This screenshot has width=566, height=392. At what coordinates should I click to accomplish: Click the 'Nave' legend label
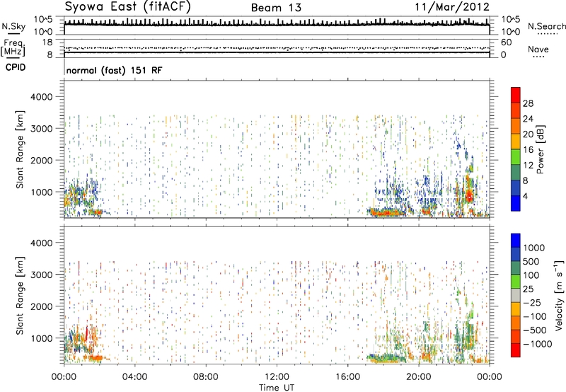tap(538, 50)
